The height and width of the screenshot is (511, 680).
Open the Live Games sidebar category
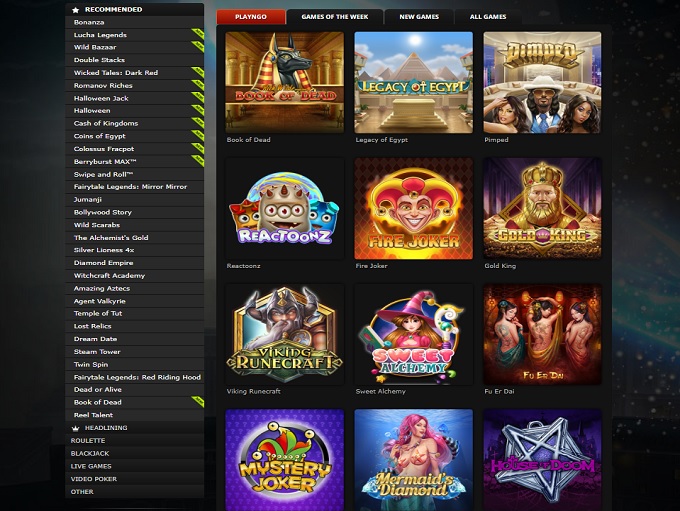point(91,466)
